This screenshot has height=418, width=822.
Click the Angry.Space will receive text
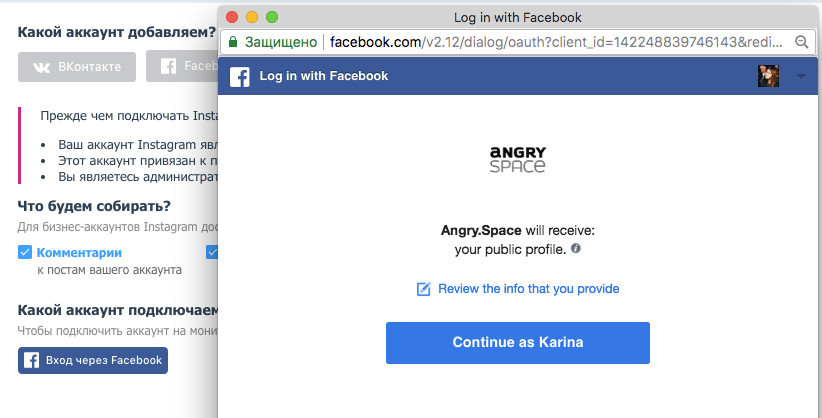(x=518, y=230)
